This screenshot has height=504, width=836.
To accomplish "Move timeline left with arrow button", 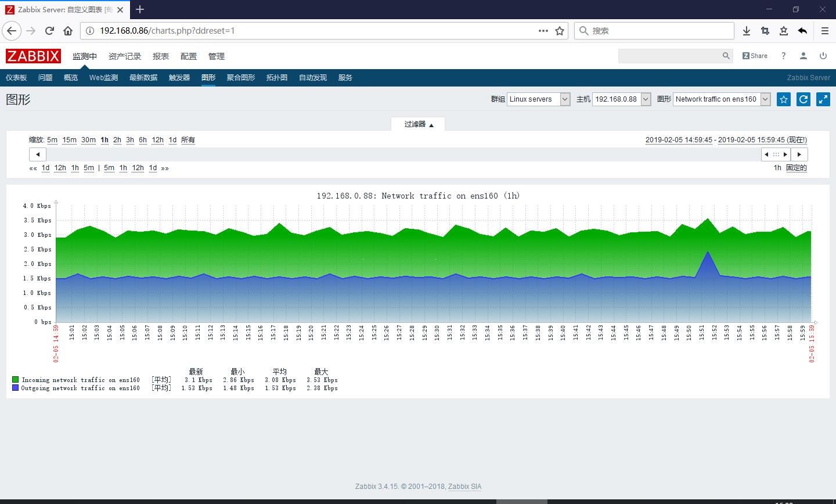I will [x=38, y=154].
